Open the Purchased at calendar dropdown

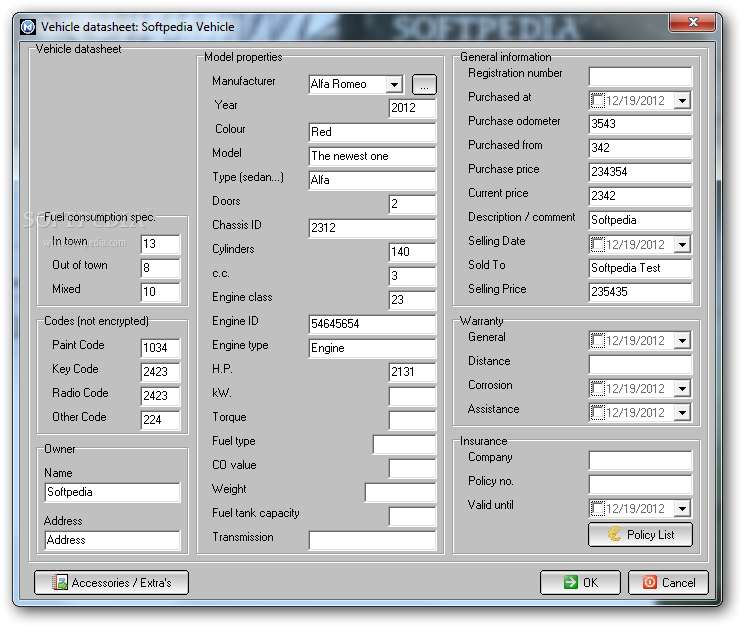682,100
